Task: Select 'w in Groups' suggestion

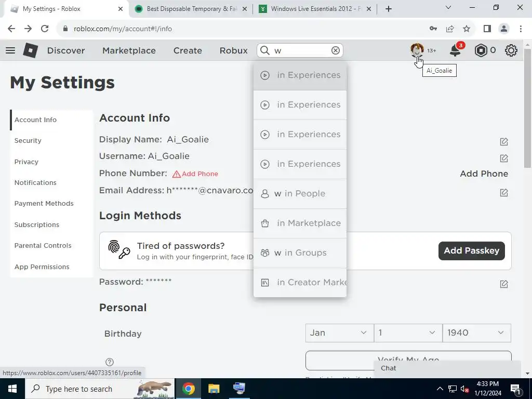Action: click(300, 253)
